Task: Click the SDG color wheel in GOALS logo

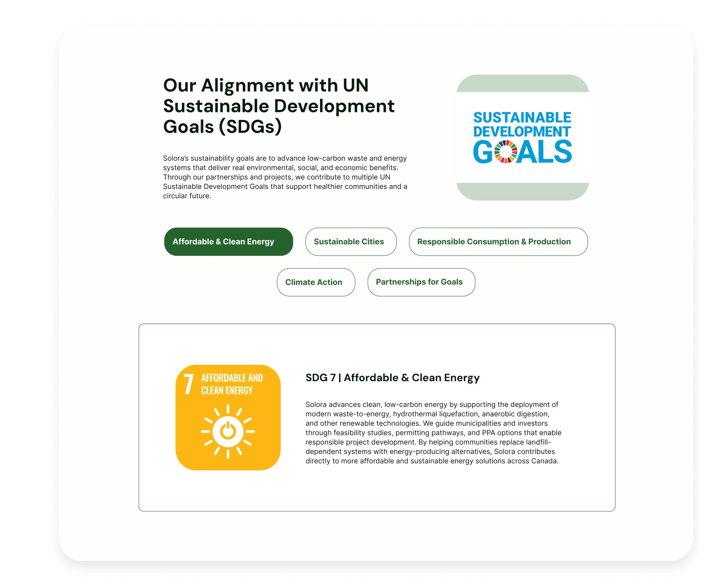Action: point(506,152)
